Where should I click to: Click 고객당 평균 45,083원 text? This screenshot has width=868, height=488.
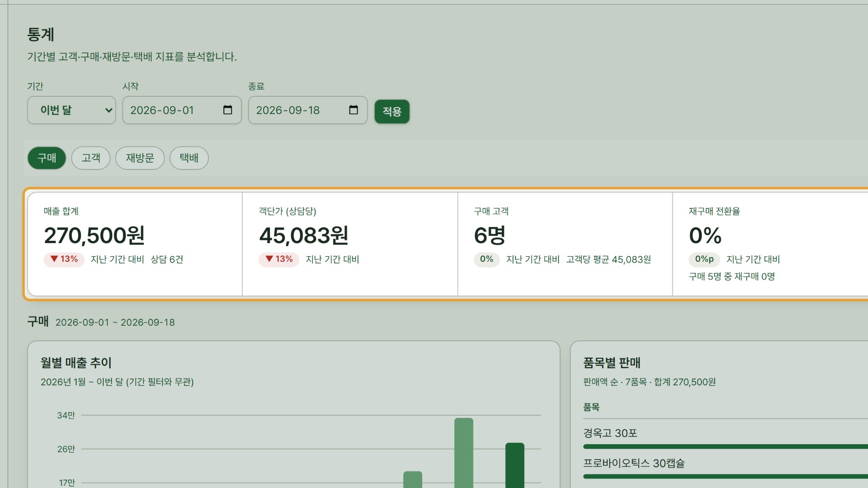click(609, 259)
